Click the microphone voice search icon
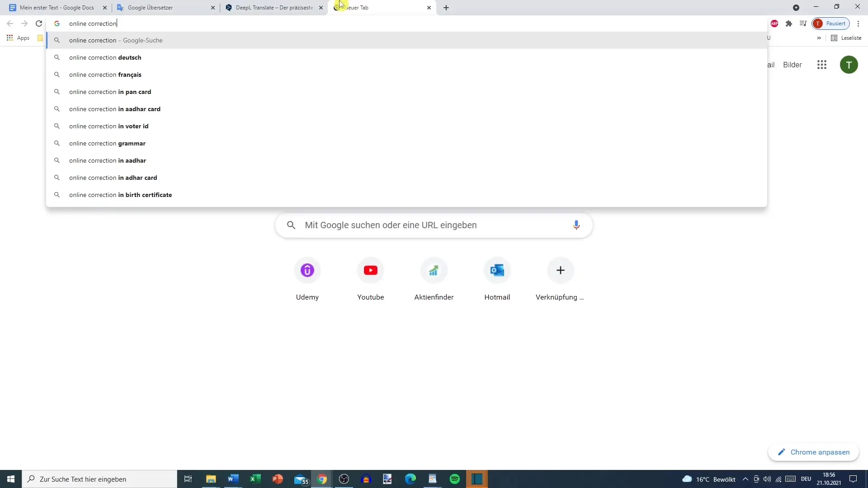The width and height of the screenshot is (868, 488). (577, 225)
